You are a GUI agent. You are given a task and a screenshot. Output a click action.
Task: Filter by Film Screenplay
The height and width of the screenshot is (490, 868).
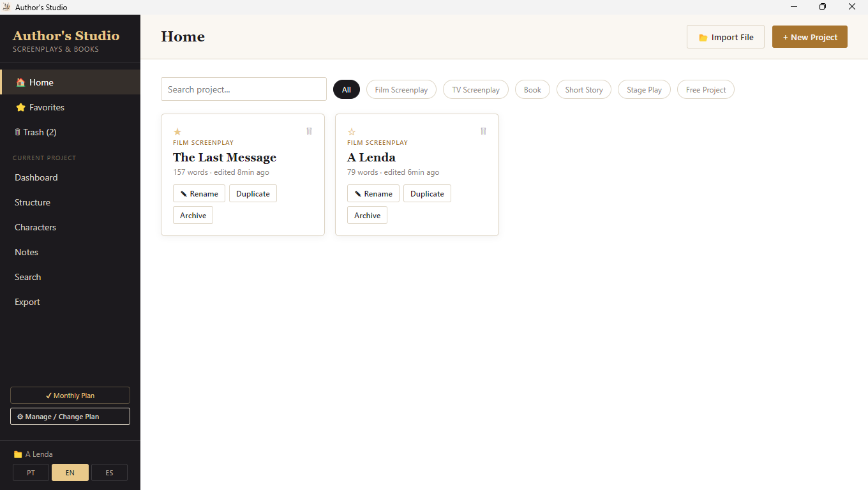point(401,89)
